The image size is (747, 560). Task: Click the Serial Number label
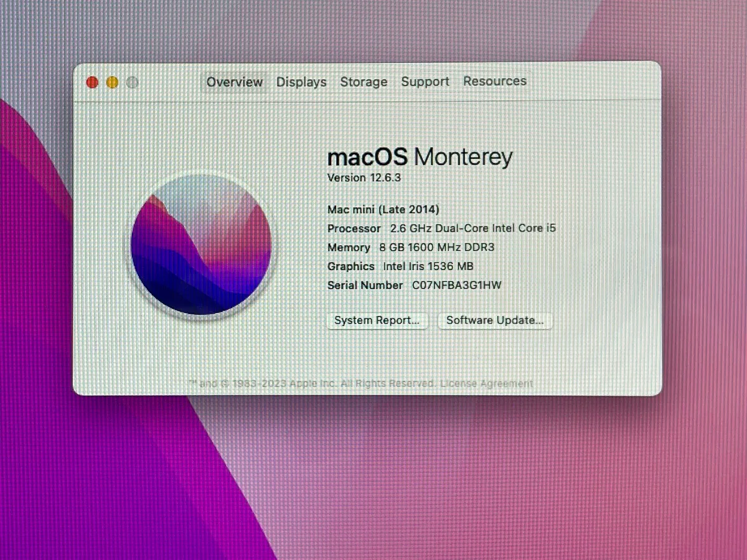(x=365, y=285)
